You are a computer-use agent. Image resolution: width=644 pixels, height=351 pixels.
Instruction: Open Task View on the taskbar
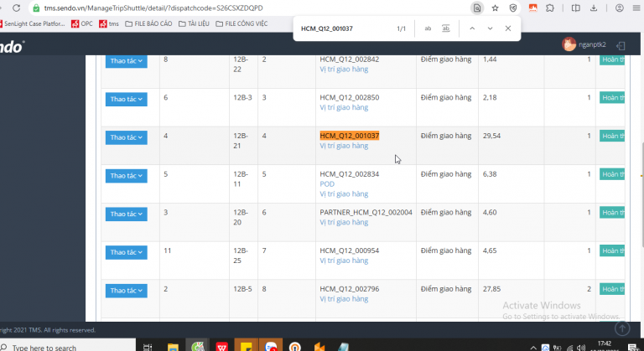point(148,348)
